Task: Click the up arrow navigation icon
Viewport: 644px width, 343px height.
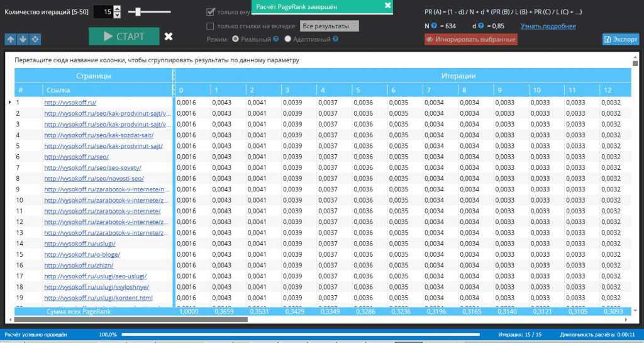Action: 11,39
